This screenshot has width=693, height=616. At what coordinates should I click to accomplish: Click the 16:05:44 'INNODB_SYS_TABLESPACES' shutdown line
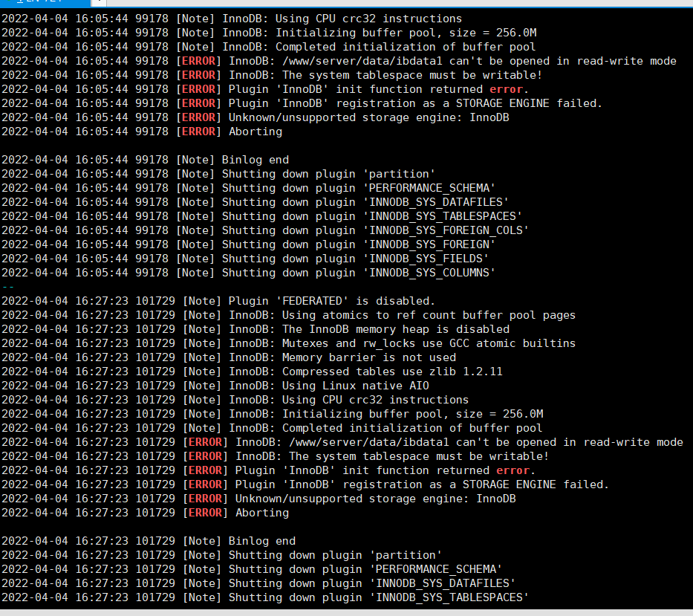[261, 217]
